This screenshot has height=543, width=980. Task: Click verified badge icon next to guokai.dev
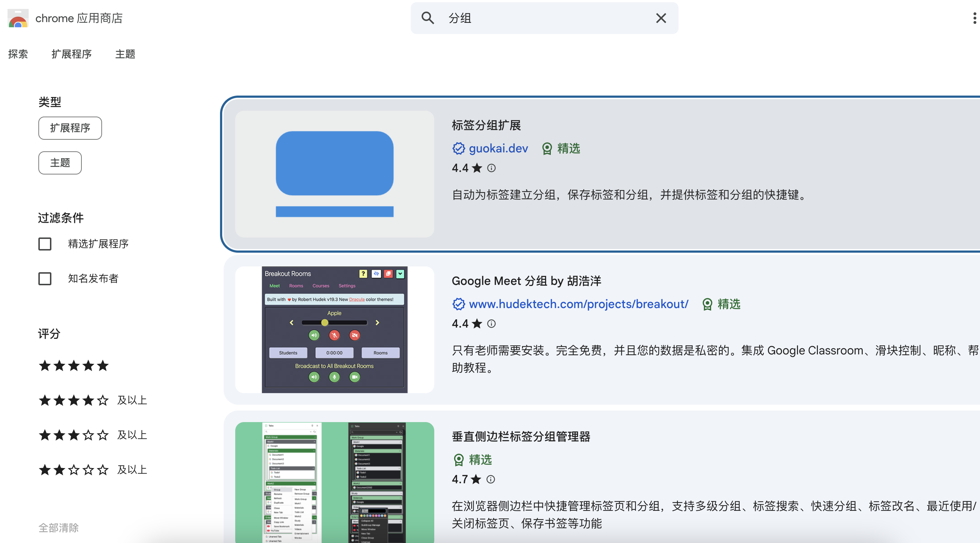pyautogui.click(x=459, y=148)
